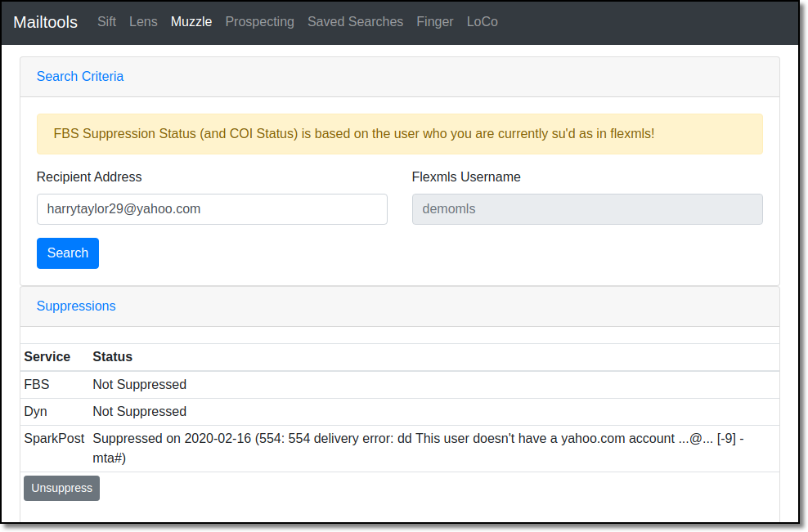Select the Muzzle navigation item
Viewport: 808px width, 532px height.
point(191,21)
